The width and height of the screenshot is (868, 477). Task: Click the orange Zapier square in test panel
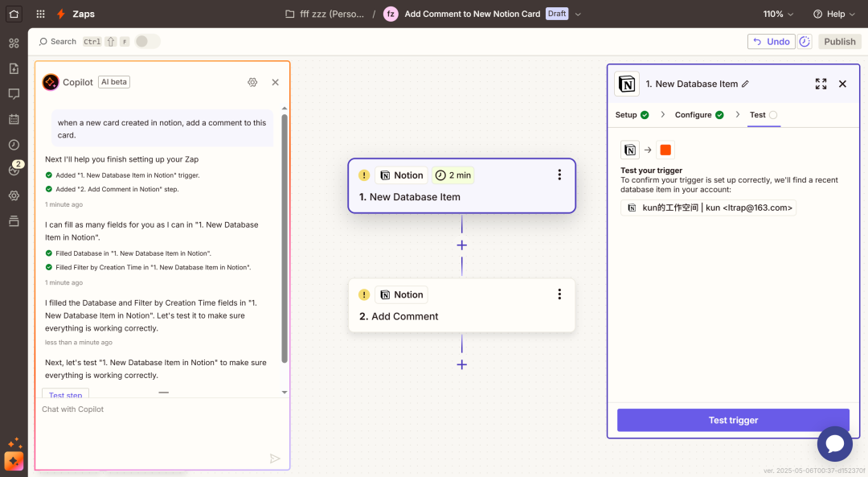pyautogui.click(x=665, y=150)
